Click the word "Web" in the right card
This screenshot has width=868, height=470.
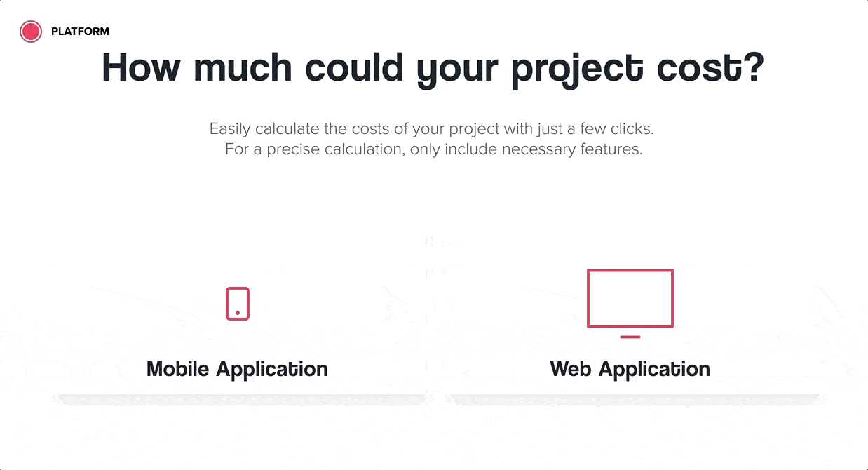pos(571,369)
